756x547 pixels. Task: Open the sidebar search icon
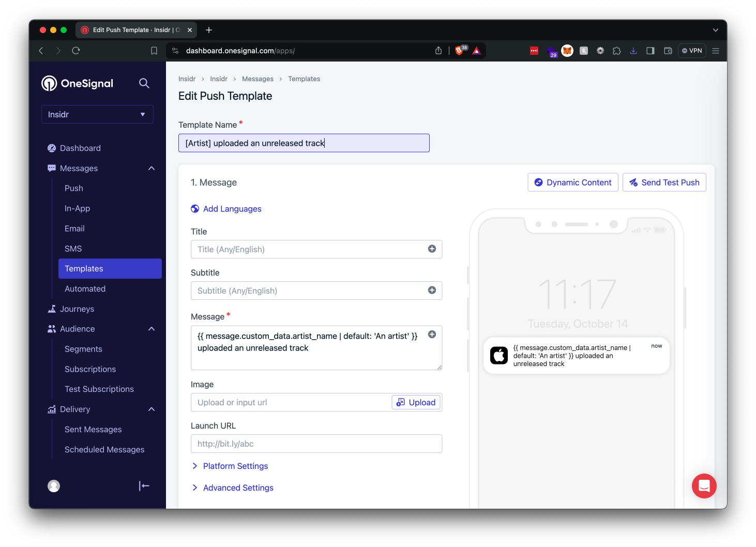coord(144,83)
